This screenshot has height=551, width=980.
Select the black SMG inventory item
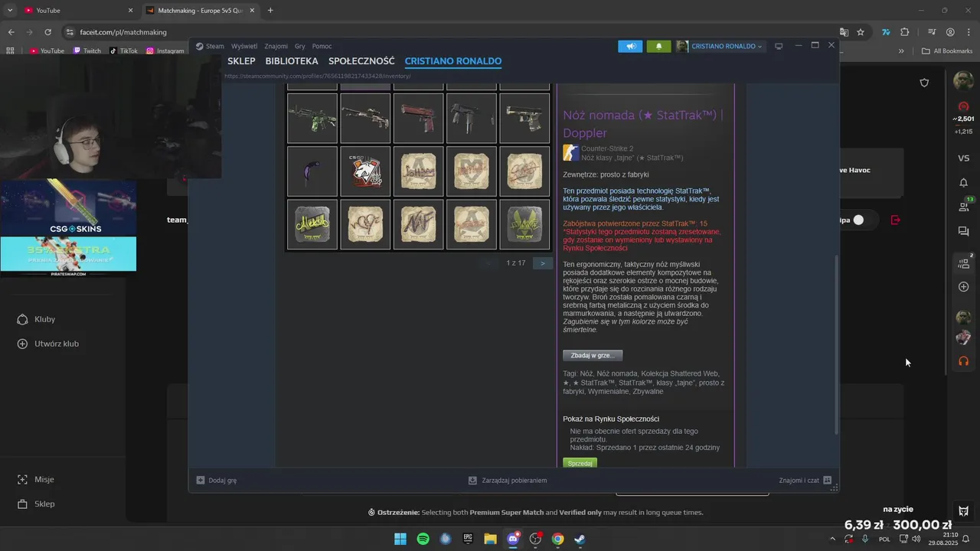point(472,119)
